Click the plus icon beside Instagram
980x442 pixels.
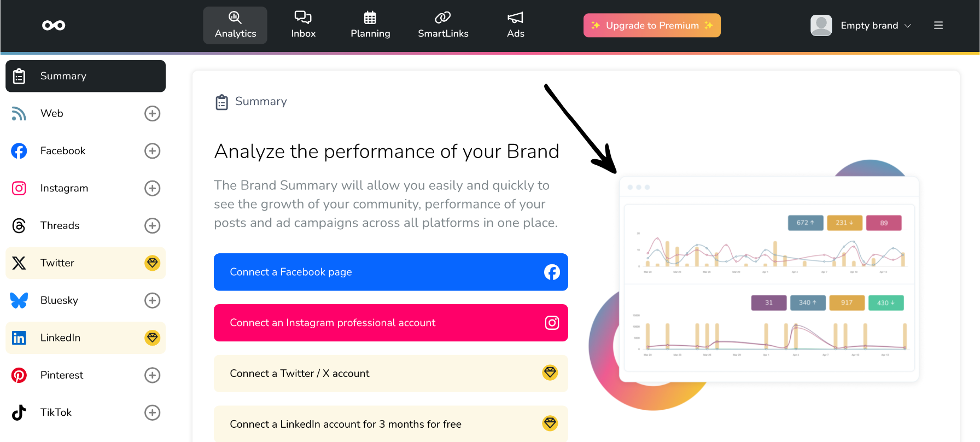[x=152, y=188]
